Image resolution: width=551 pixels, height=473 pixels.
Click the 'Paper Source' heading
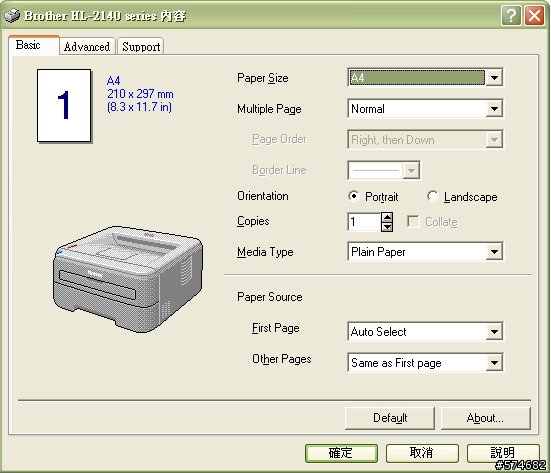270,297
